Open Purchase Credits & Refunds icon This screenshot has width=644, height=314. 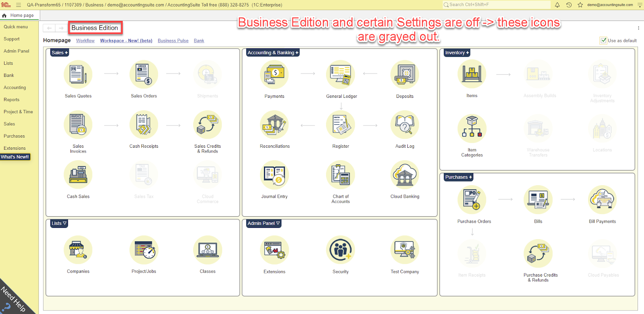pos(538,254)
